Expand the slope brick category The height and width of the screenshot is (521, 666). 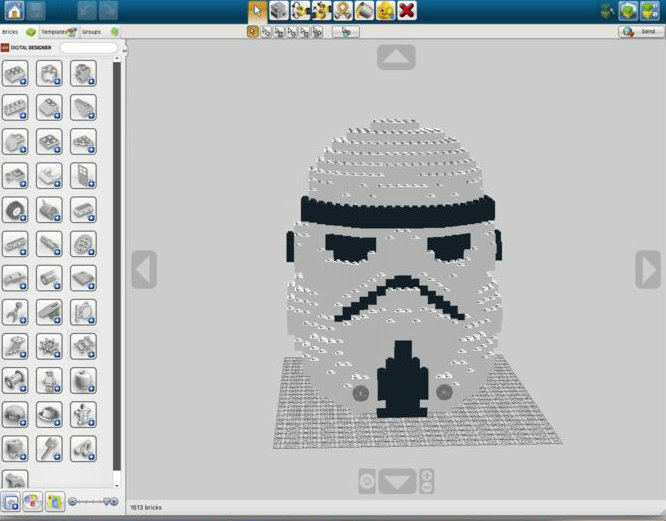coord(49,107)
